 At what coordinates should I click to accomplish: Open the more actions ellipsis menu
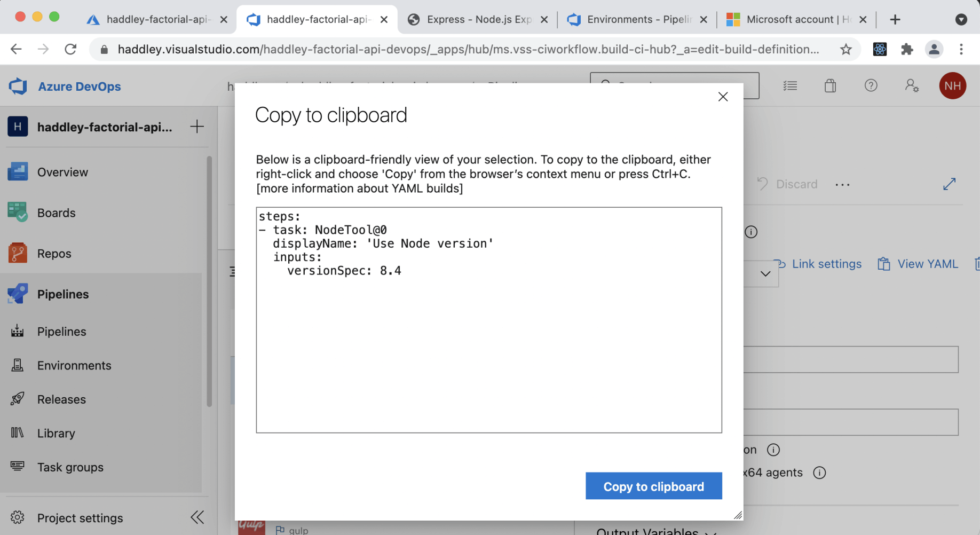842,184
